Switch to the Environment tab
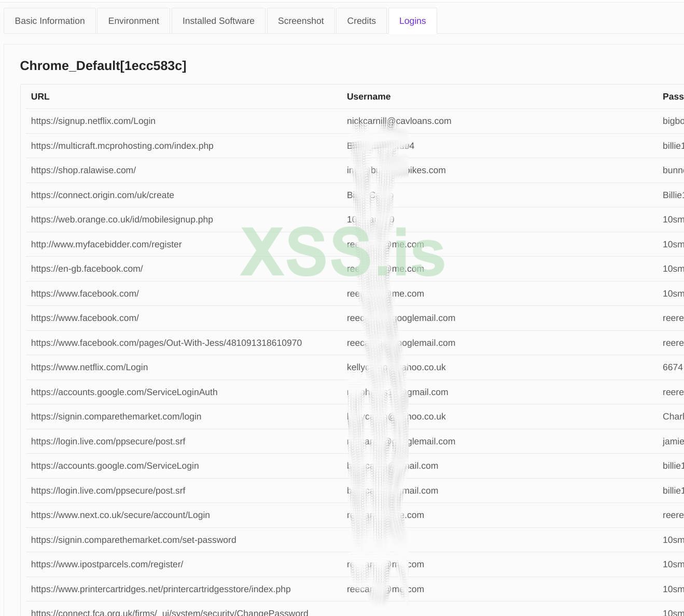Viewport: 684px width, 616px height. pyautogui.click(x=133, y=21)
